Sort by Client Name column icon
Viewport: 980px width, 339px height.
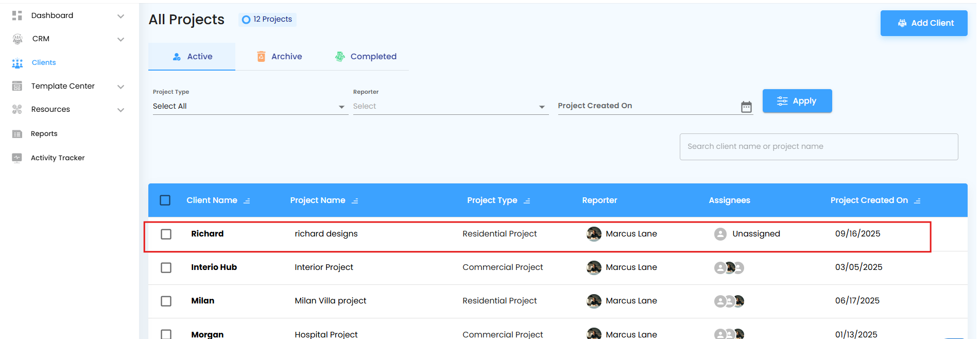click(247, 201)
